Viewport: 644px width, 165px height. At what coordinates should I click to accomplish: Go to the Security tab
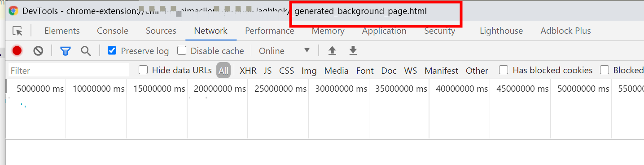pos(440,31)
